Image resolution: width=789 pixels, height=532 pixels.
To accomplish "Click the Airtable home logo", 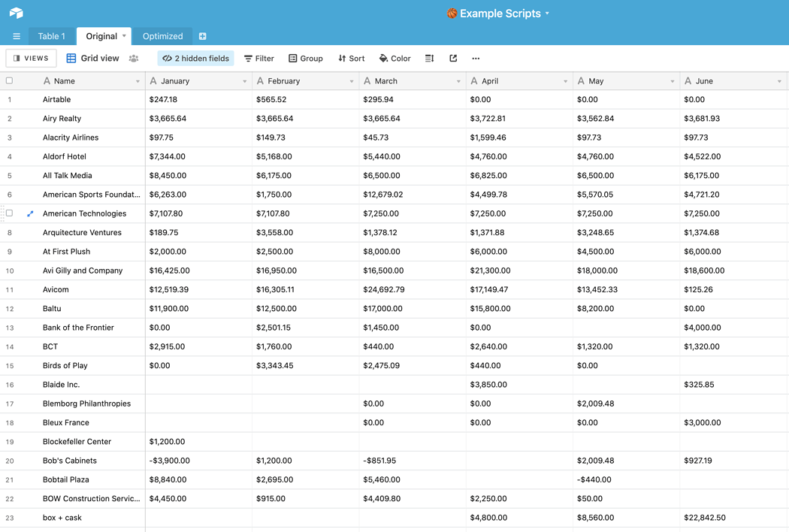I will point(16,13).
